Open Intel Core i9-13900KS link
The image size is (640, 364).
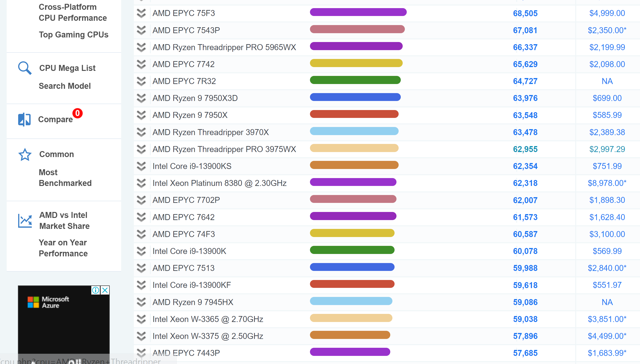(x=192, y=166)
